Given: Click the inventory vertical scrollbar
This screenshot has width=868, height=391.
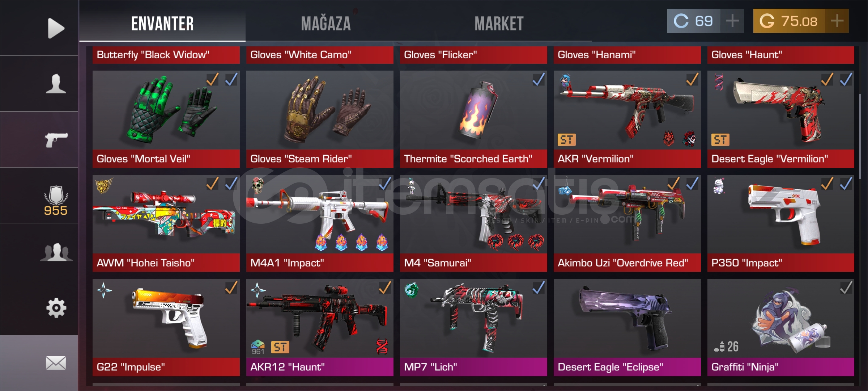Looking at the screenshot, I should pos(860,136).
